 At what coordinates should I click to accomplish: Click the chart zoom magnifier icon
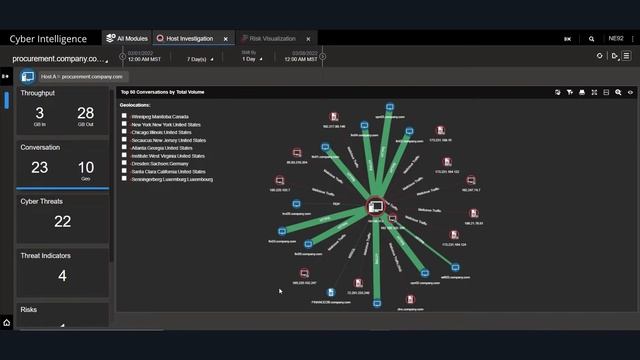(x=618, y=93)
